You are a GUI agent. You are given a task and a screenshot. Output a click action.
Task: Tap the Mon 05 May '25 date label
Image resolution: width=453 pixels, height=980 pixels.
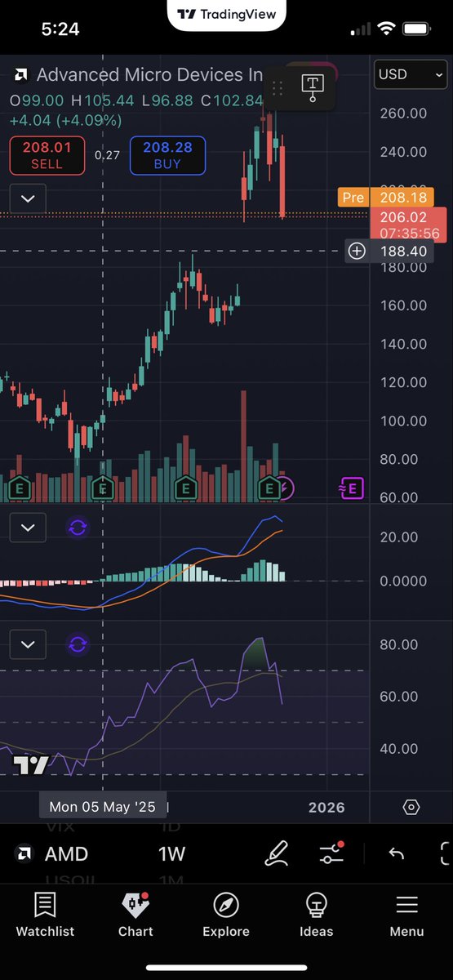click(x=102, y=807)
